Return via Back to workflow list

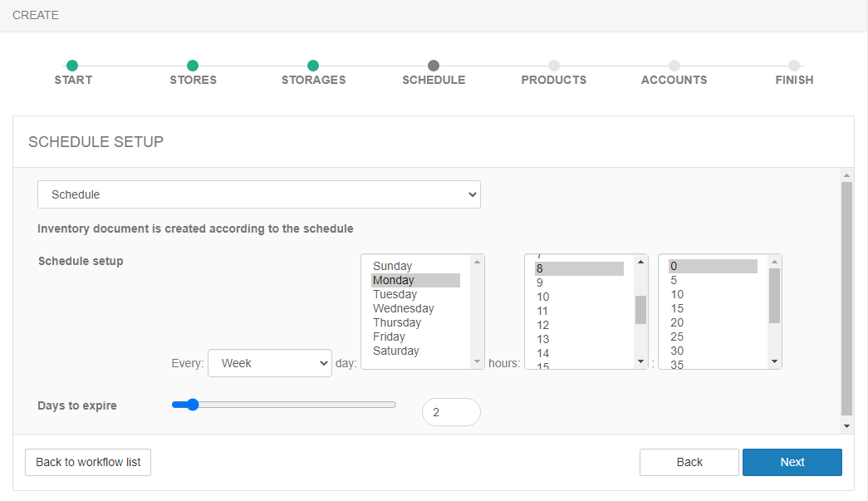(88, 462)
